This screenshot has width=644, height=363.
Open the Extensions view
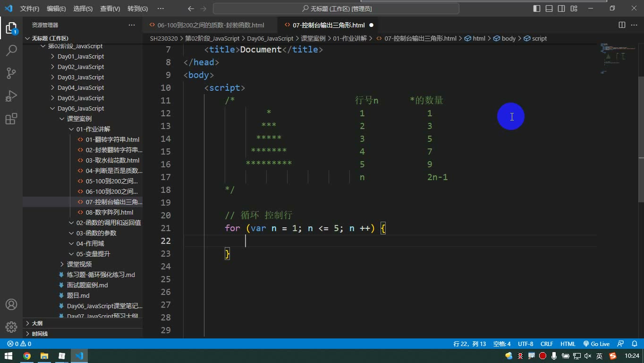tap(11, 119)
